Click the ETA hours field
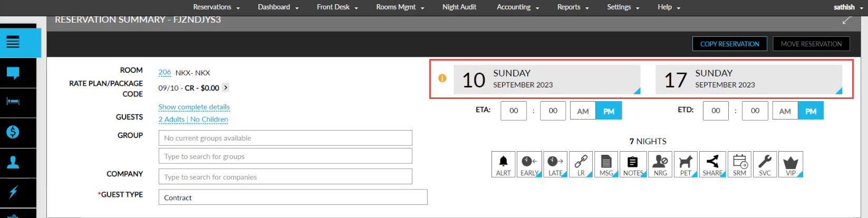This screenshot has width=868, height=218. point(514,111)
